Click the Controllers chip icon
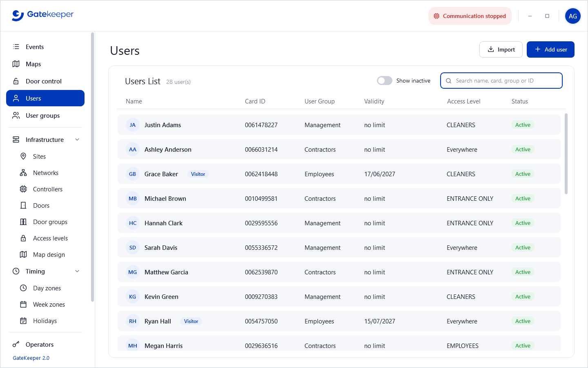The image size is (588, 368). [23, 189]
